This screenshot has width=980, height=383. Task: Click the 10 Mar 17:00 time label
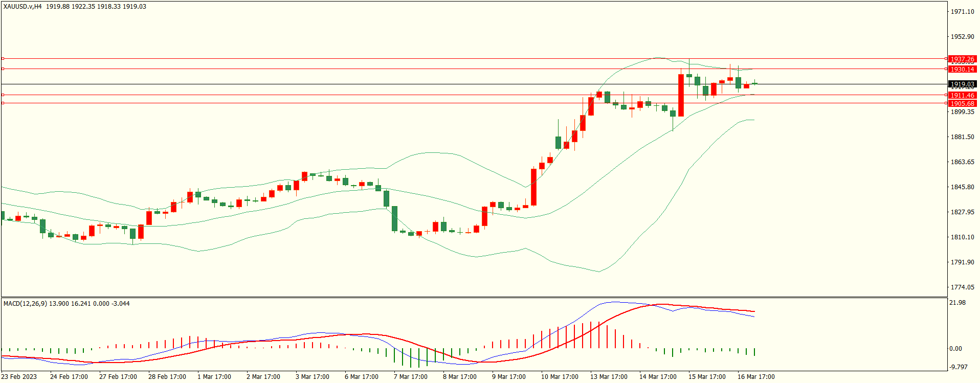point(560,377)
